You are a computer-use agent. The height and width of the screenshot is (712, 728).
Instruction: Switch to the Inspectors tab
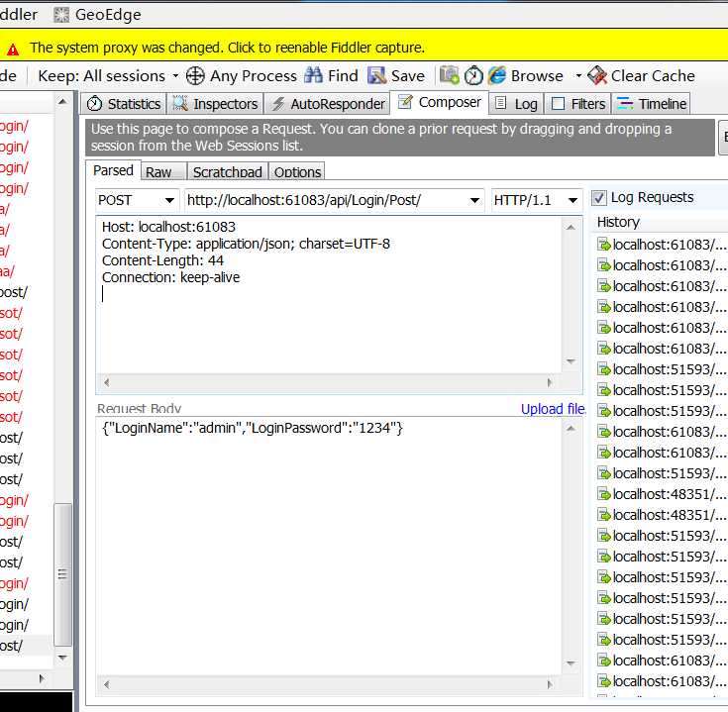(215, 104)
